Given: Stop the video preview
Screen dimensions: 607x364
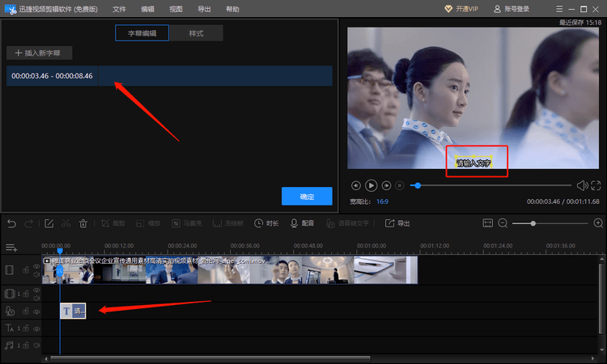Looking at the screenshot, I should pyautogui.click(x=400, y=186).
